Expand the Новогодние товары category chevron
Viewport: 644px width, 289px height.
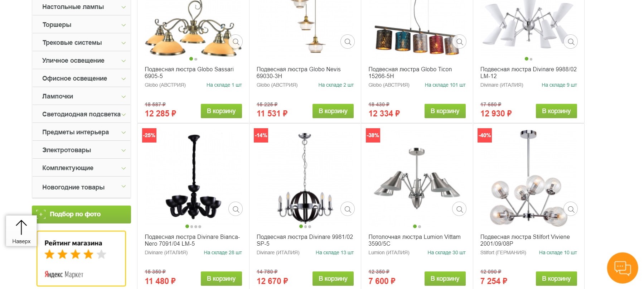point(124,186)
